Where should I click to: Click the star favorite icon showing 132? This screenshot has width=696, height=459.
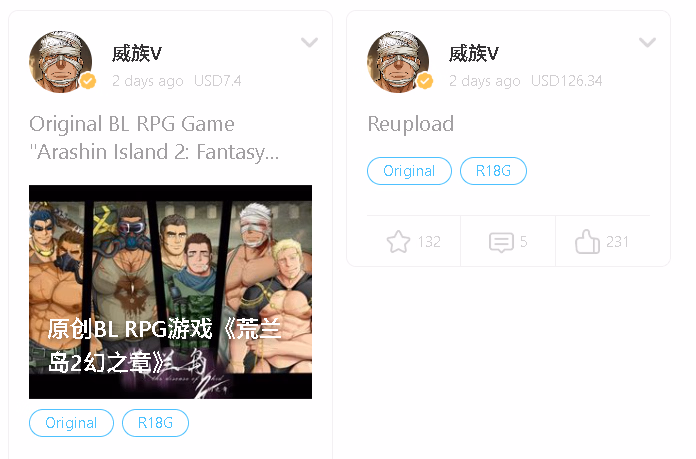(x=398, y=242)
